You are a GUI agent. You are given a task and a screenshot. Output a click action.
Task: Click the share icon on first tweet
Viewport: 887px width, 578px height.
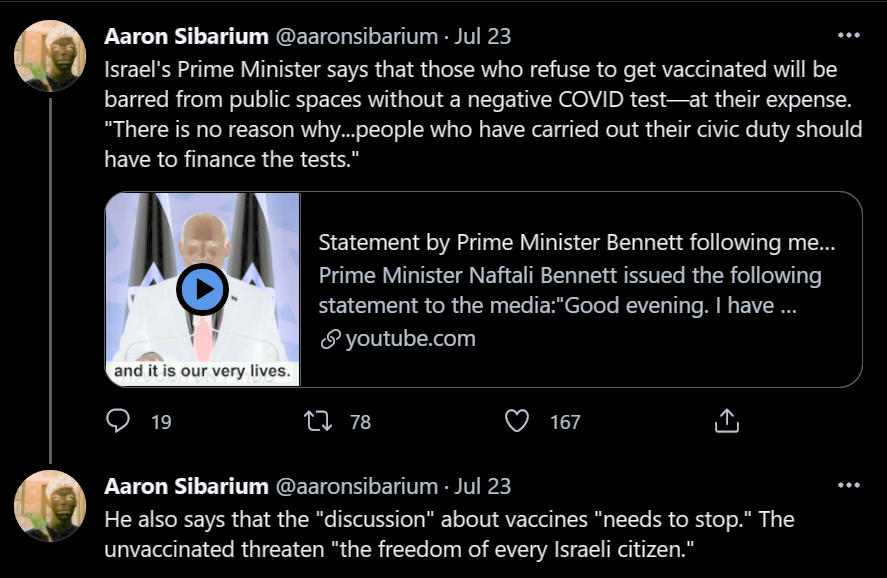(726, 422)
